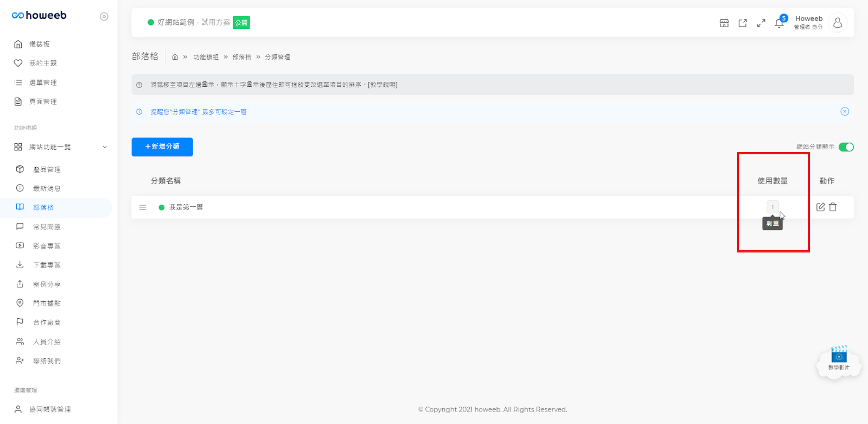Click the 使用數量 column header
The width and height of the screenshot is (868, 424).
[773, 181]
